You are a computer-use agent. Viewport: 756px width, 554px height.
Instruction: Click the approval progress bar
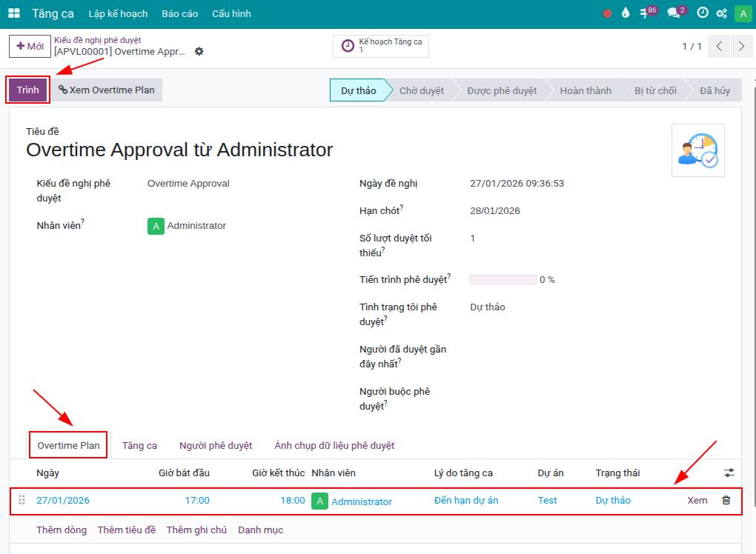503,280
